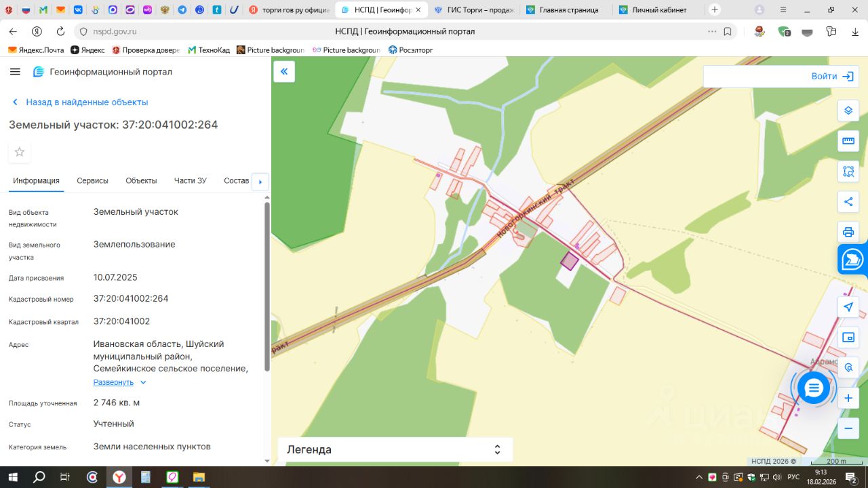Select the area search tool on map
The image size is (868, 488).
click(848, 171)
